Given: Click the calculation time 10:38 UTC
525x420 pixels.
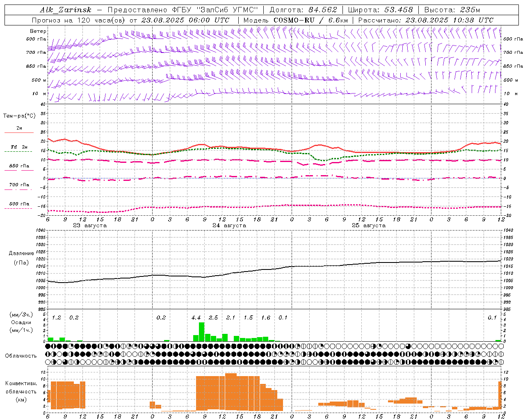Looking at the screenshot, I should pos(473,20).
